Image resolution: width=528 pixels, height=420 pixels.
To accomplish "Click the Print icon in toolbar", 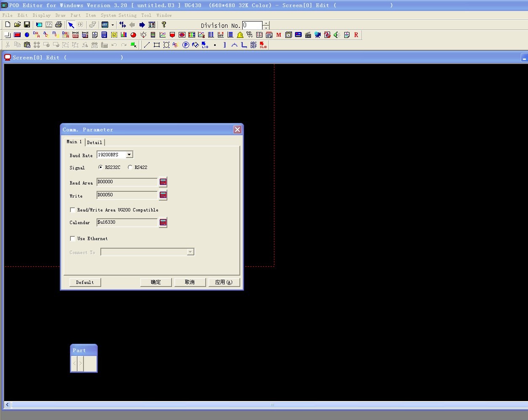I will 59,25.
